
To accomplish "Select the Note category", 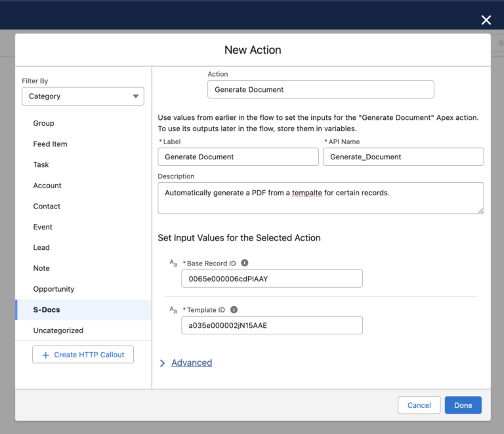I will (x=83, y=268).
